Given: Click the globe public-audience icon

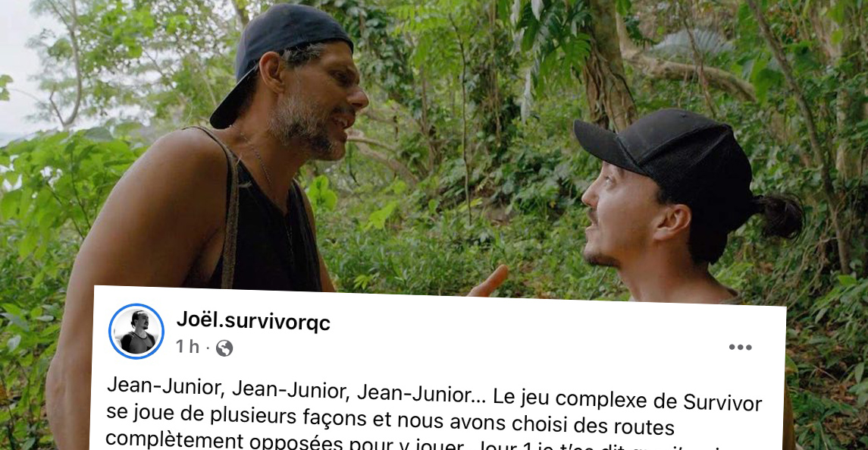Looking at the screenshot, I should tap(224, 348).
